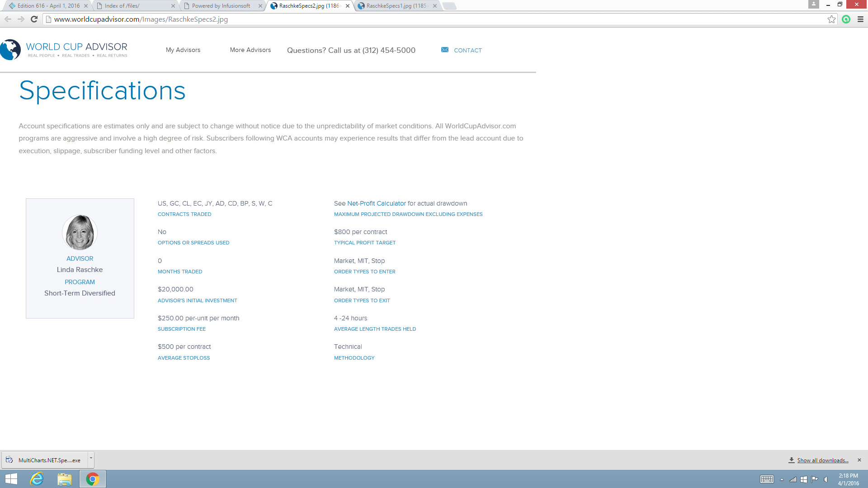Click Linda Raschke's advisor photo
Image resolution: width=868 pixels, height=488 pixels.
tap(80, 232)
